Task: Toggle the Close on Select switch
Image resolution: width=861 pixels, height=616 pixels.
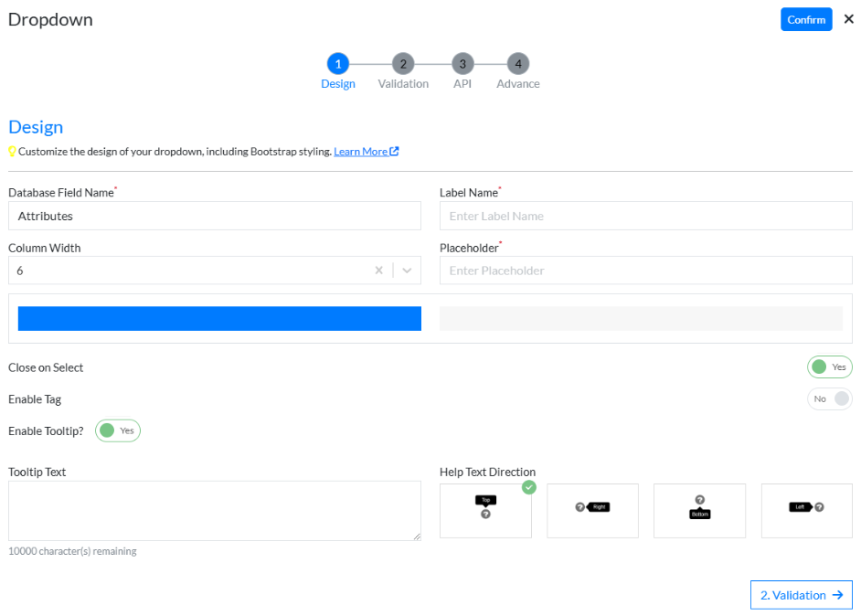Action: click(x=829, y=367)
